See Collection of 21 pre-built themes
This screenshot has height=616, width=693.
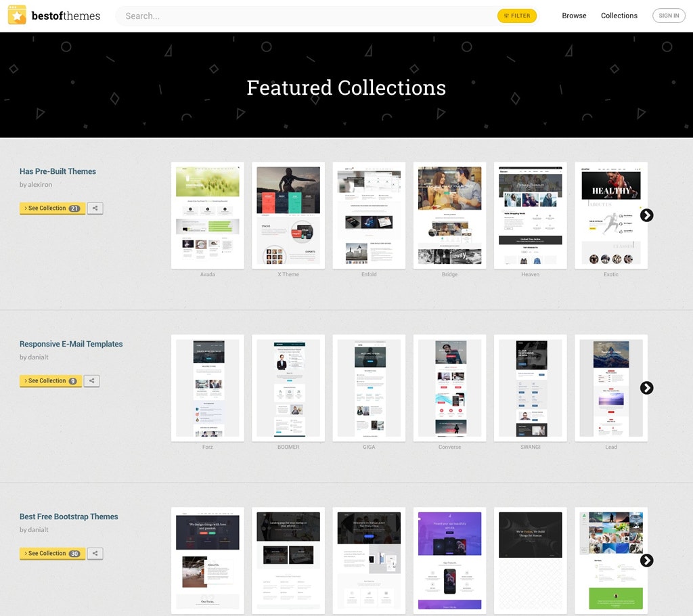coord(53,208)
